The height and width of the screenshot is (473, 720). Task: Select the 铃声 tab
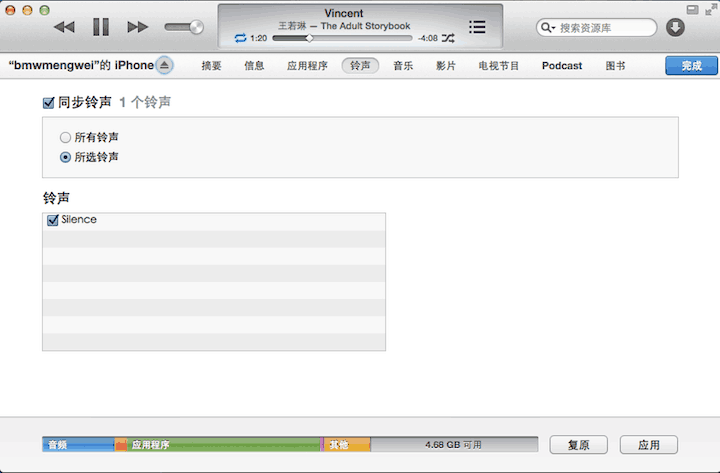360,66
